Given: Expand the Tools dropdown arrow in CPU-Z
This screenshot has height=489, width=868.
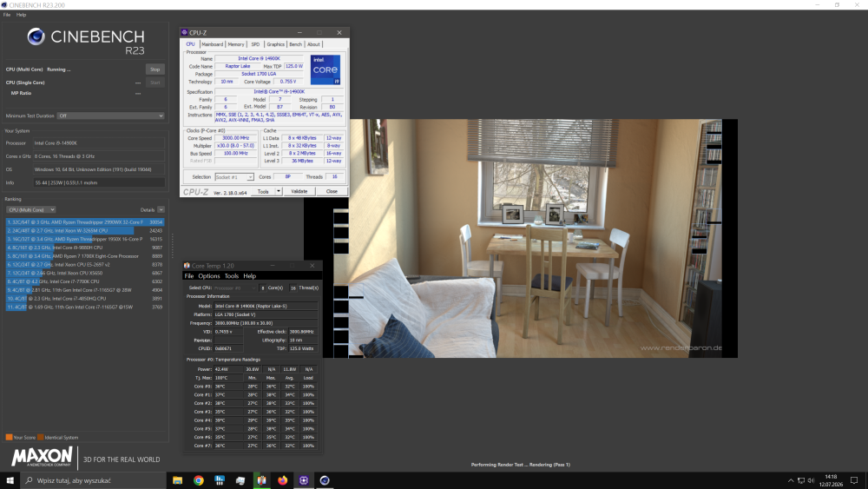Looking at the screenshot, I should click(x=279, y=192).
